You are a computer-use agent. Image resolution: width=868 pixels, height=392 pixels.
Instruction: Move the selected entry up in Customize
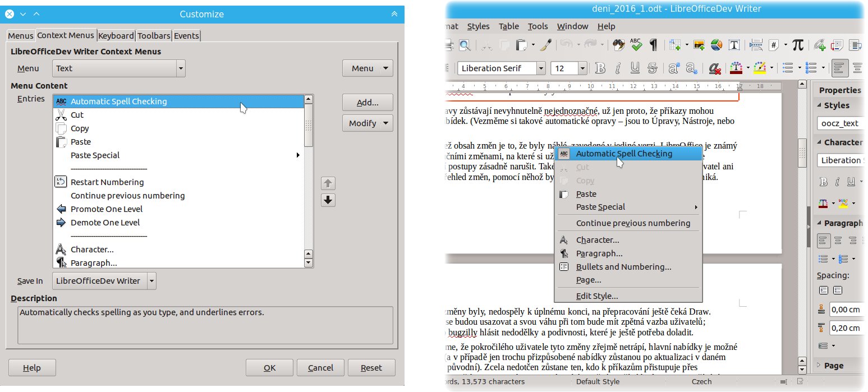(x=328, y=183)
